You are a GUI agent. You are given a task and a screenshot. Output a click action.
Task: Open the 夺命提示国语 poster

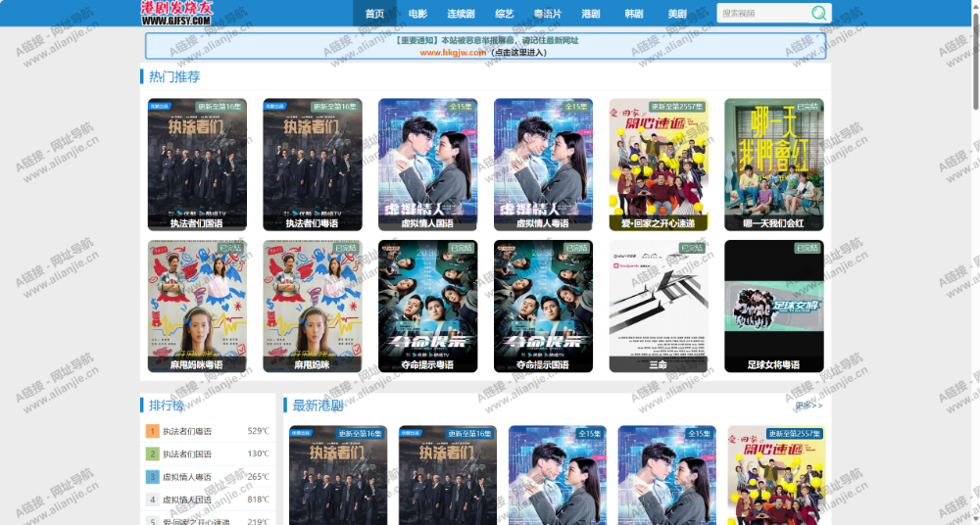tap(543, 307)
